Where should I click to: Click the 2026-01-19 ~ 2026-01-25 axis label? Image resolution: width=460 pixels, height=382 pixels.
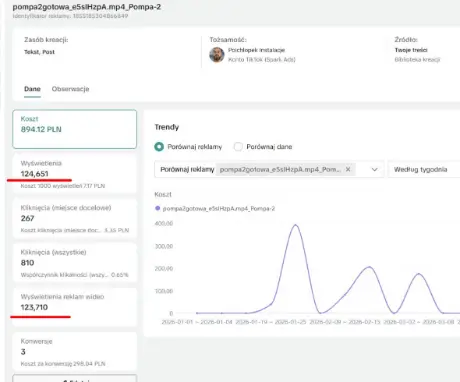pyautogui.click(x=271, y=322)
